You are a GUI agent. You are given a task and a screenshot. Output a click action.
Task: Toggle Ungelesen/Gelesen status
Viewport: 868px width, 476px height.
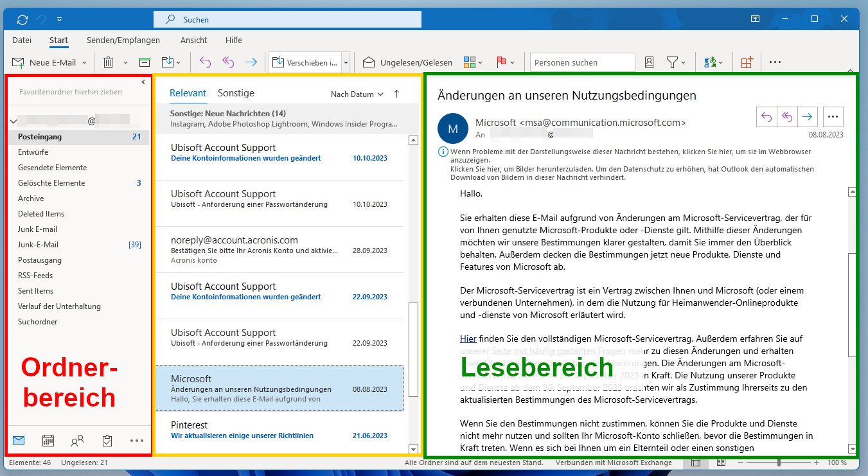[407, 62]
